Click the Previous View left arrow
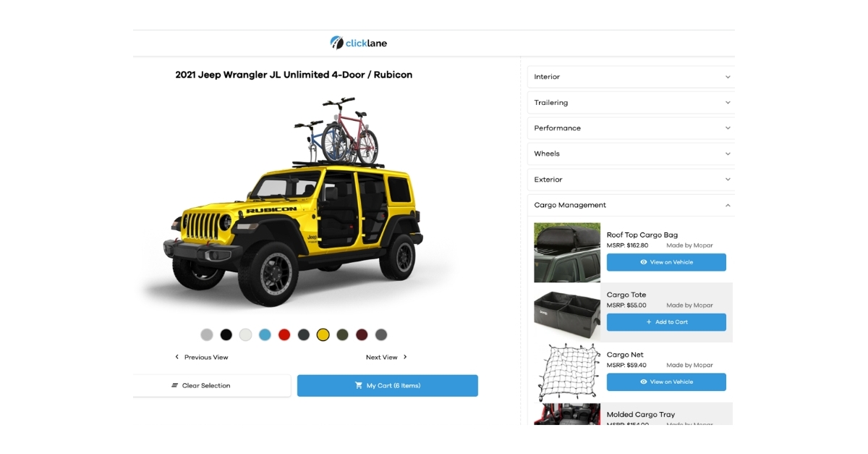 click(176, 357)
